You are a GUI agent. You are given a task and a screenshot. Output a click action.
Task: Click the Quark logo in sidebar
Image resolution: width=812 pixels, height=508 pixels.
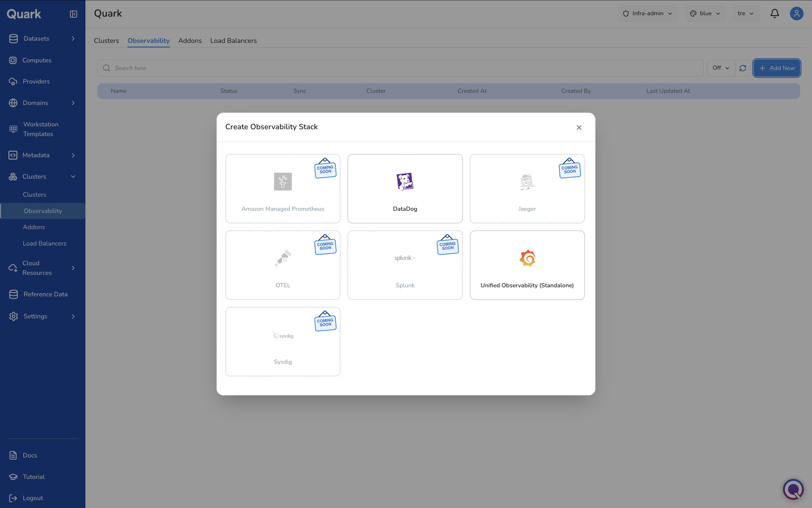pos(24,14)
